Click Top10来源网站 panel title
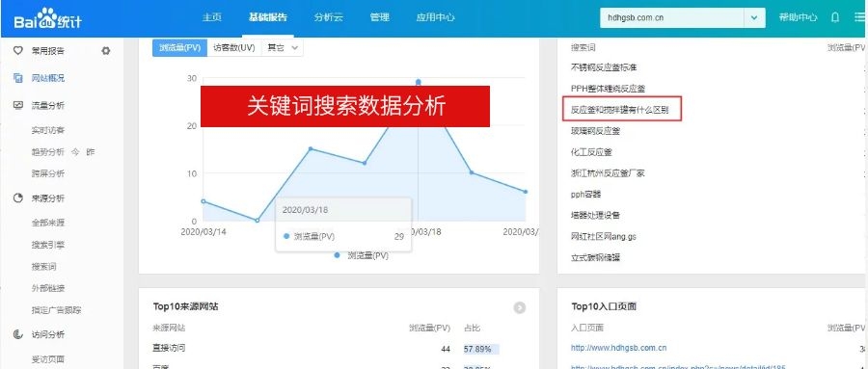The width and height of the screenshot is (868, 369). click(x=185, y=306)
